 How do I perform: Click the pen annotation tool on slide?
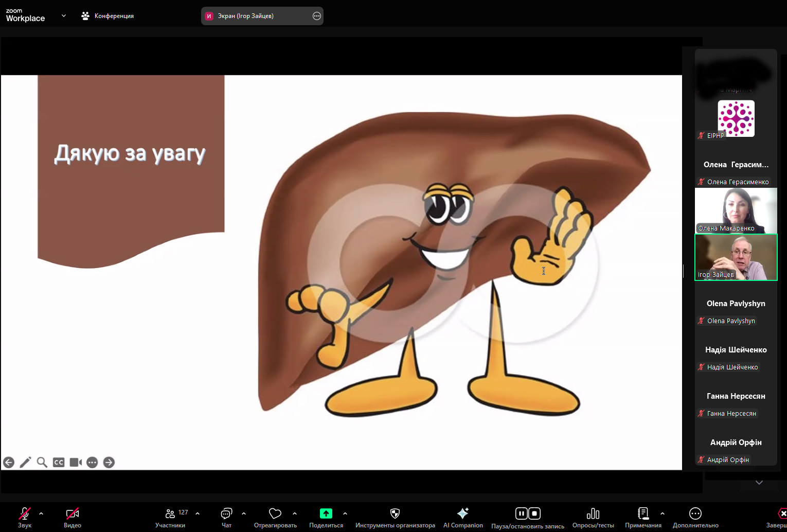pyautogui.click(x=25, y=462)
